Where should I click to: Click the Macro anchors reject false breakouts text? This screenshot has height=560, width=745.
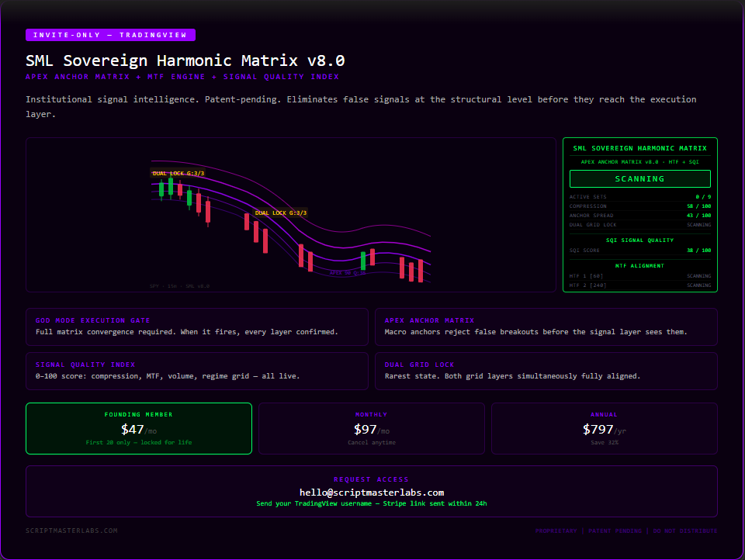pyautogui.click(x=535, y=331)
